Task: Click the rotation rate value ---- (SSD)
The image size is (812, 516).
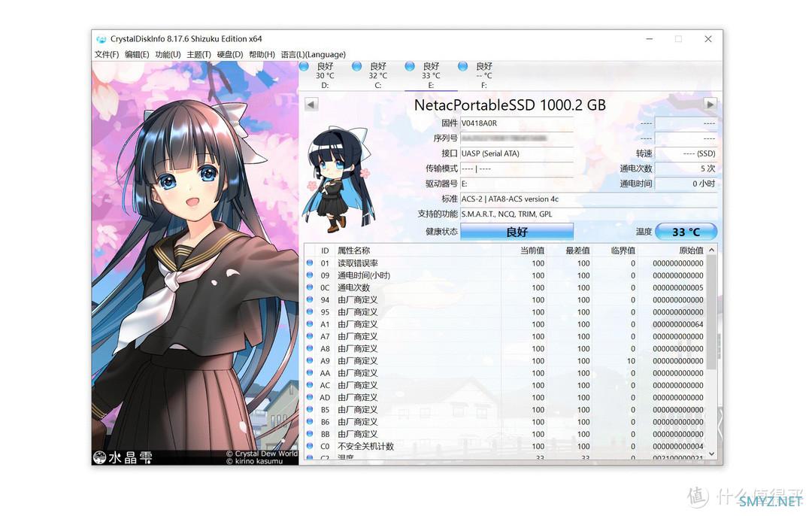Action: tap(686, 153)
